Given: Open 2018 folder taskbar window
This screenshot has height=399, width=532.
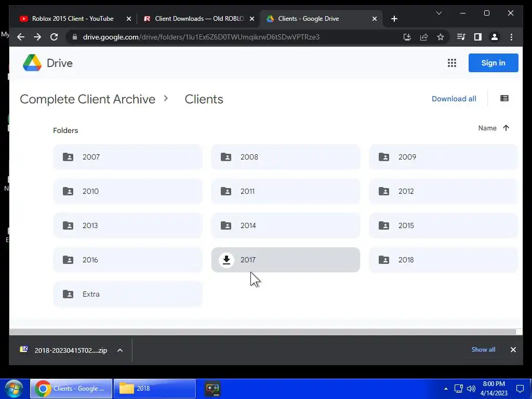Looking at the screenshot, I should click(155, 389).
